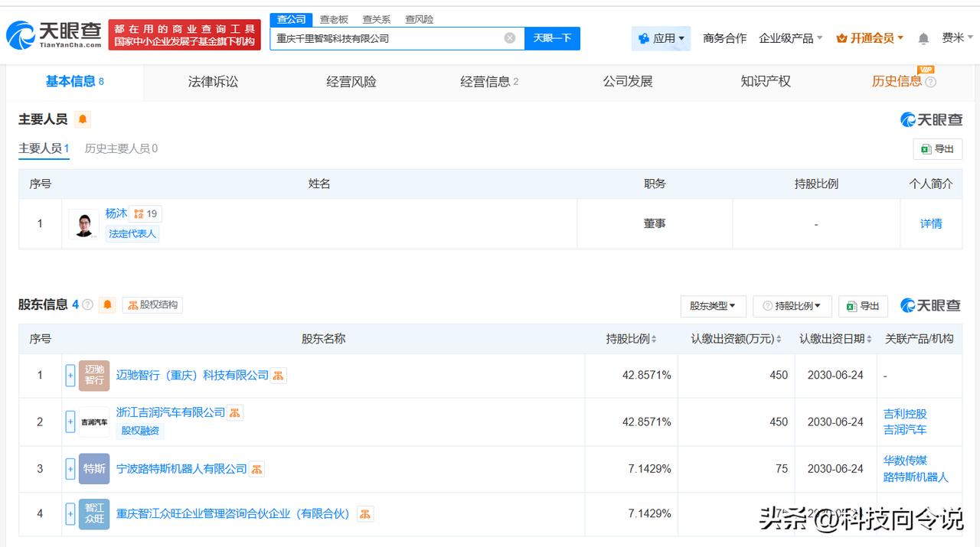Open the notification bell in header
This screenshot has width=980, height=547.
point(923,38)
